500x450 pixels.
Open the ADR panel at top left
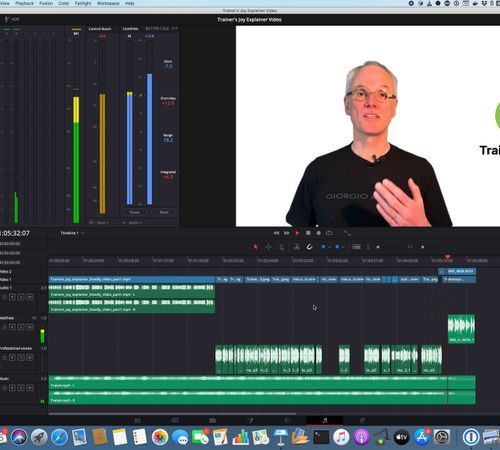12,20
